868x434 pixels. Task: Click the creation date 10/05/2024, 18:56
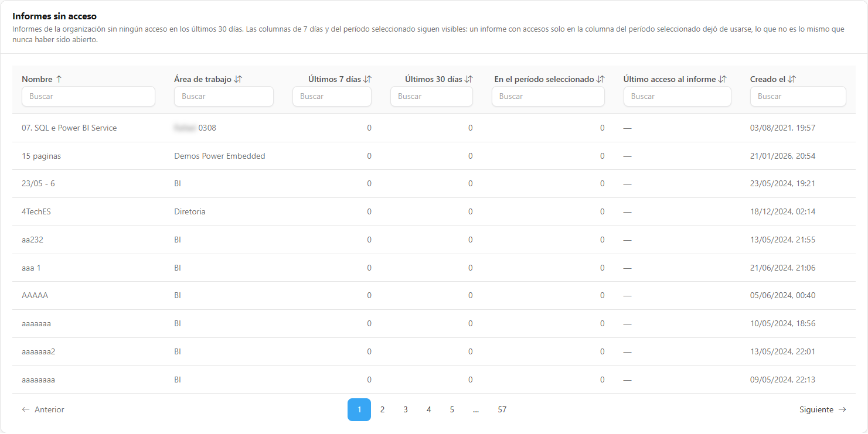[783, 324]
